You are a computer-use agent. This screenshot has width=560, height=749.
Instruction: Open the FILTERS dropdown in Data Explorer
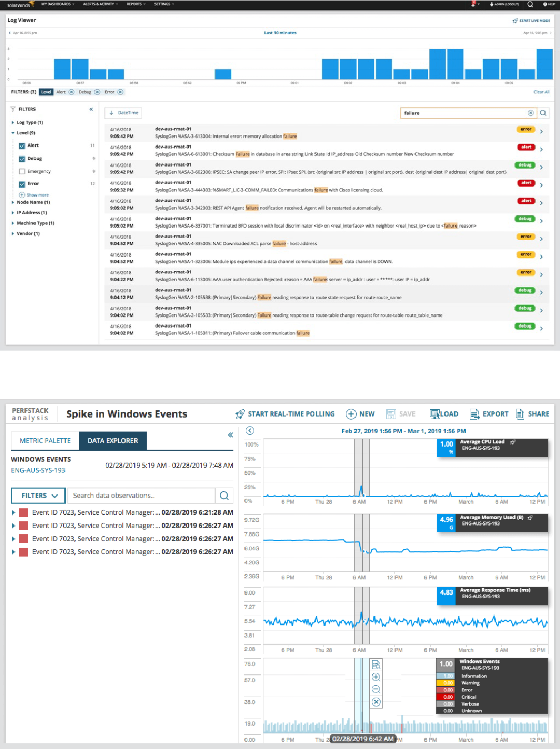click(38, 495)
